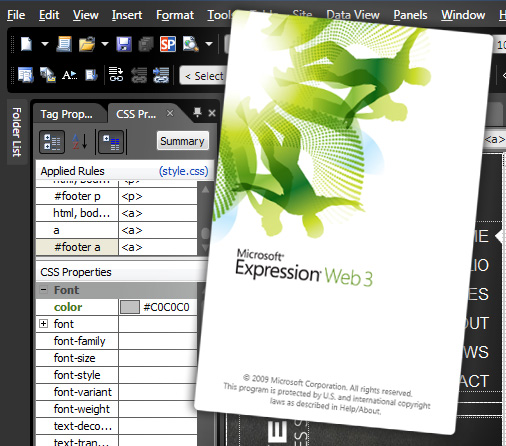This screenshot has width=506, height=446.
Task: Click the page with down arrow icon
Action: pyautogui.click(x=91, y=75)
